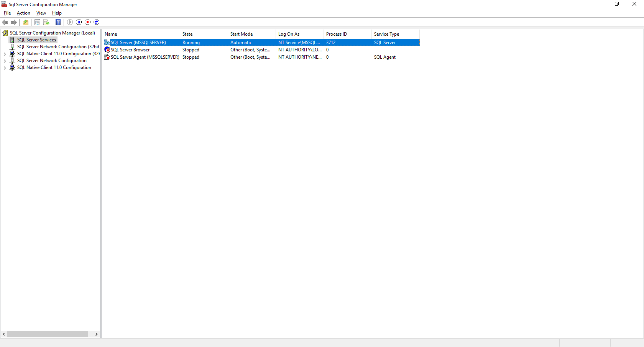Click the Running state of SQL Server
The width and height of the screenshot is (644, 347).
(191, 43)
